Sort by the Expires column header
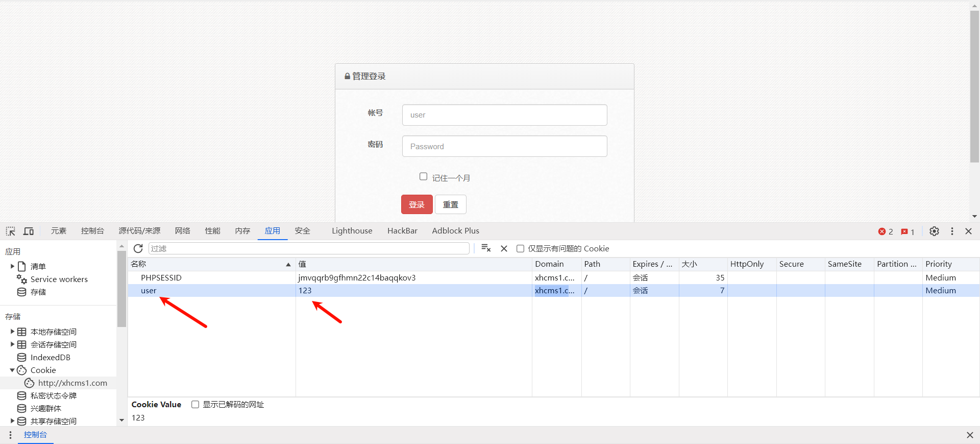 [x=654, y=264]
